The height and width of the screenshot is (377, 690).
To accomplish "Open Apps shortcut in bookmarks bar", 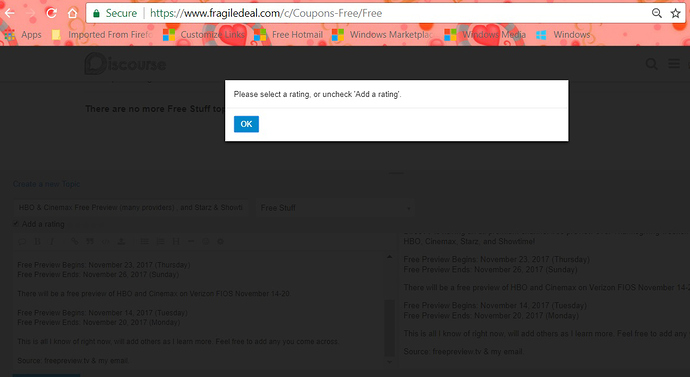I will coord(23,35).
